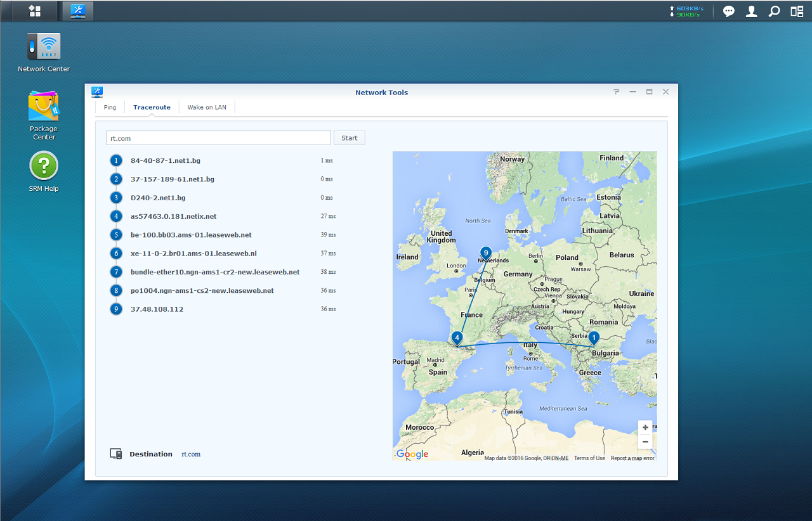
Task: Click hop 6 circle in the traceroute list
Action: 115,254
